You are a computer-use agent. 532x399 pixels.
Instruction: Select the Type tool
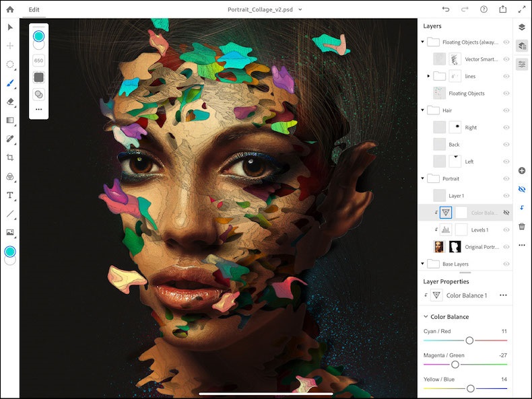[10, 195]
